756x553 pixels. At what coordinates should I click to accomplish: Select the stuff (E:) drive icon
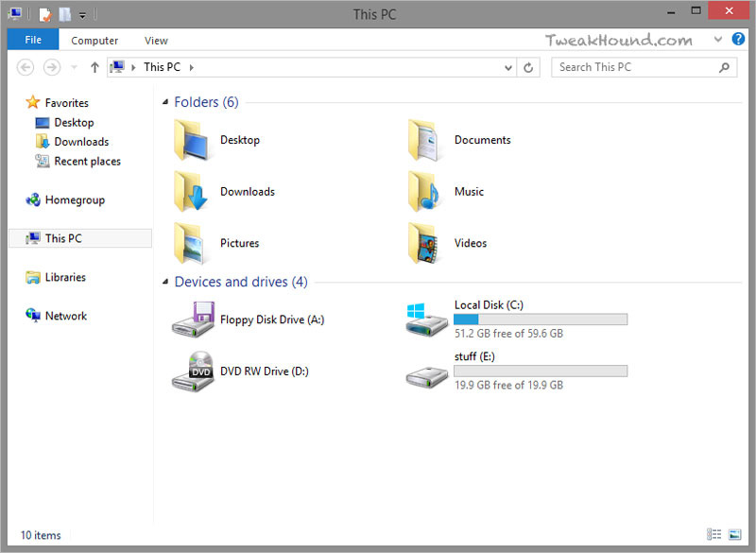pos(427,372)
